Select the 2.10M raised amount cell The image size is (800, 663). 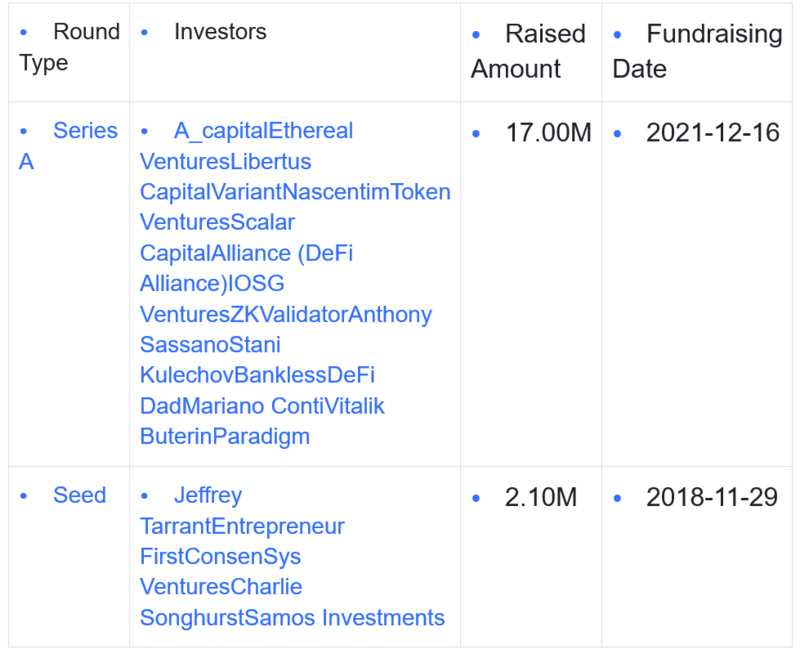(541, 497)
